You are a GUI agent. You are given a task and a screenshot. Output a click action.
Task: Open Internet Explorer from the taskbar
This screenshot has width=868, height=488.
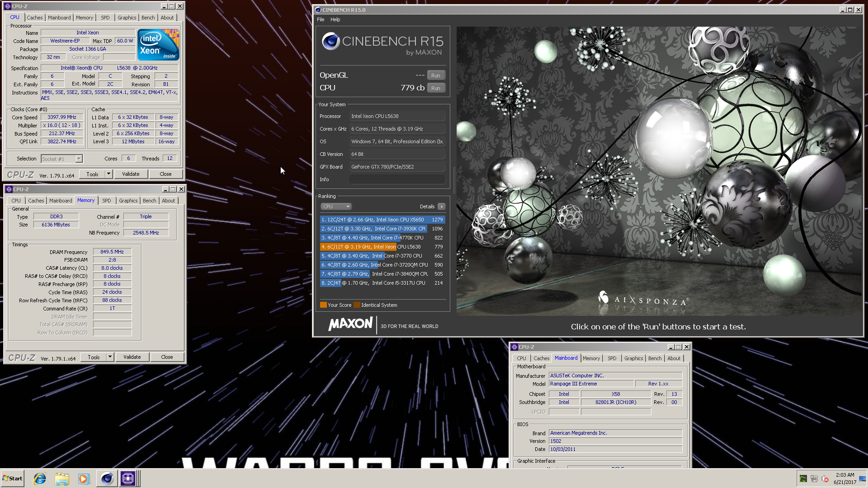[x=40, y=479]
